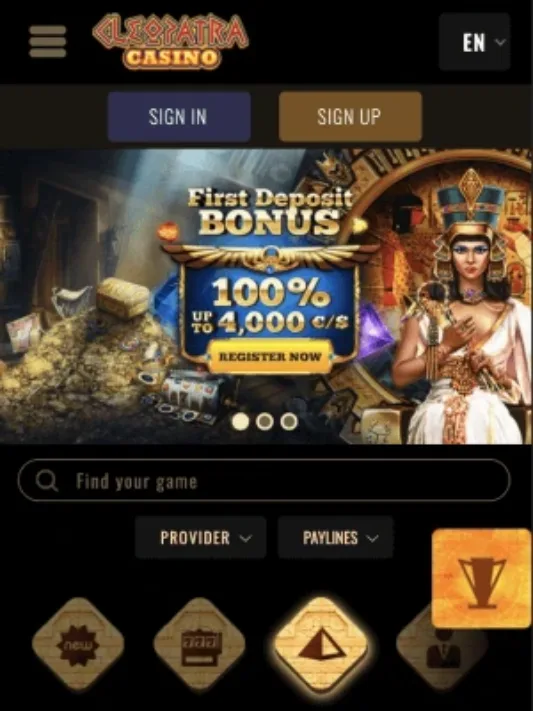Screen dimensions: 533x711
Task: Open the Provider filter dropdown
Action: (200, 537)
